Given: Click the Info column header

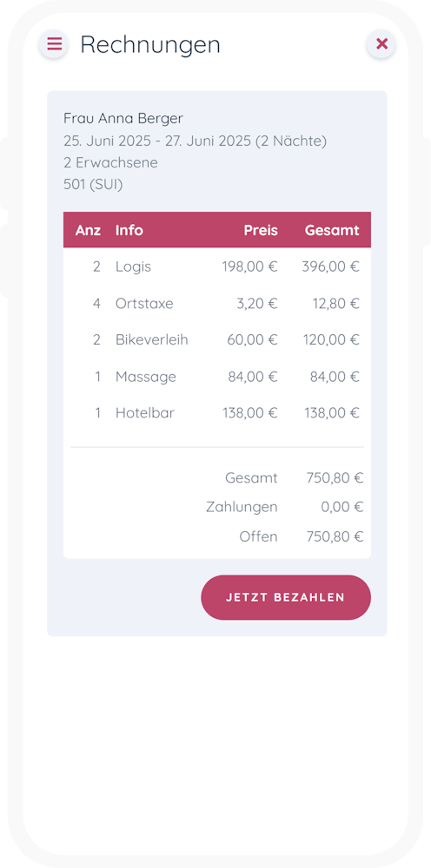Looking at the screenshot, I should tap(129, 230).
